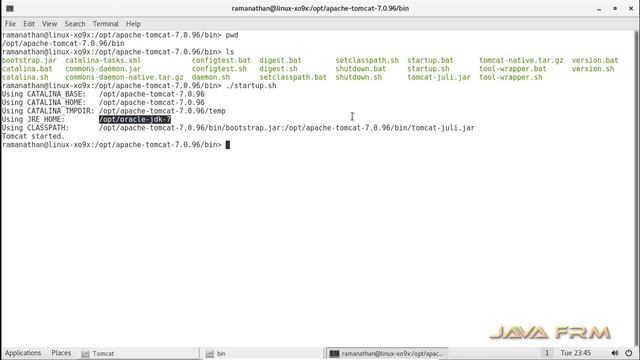The image size is (640, 360).
Task: Open the Applications menu in the panel
Action: coord(23,353)
